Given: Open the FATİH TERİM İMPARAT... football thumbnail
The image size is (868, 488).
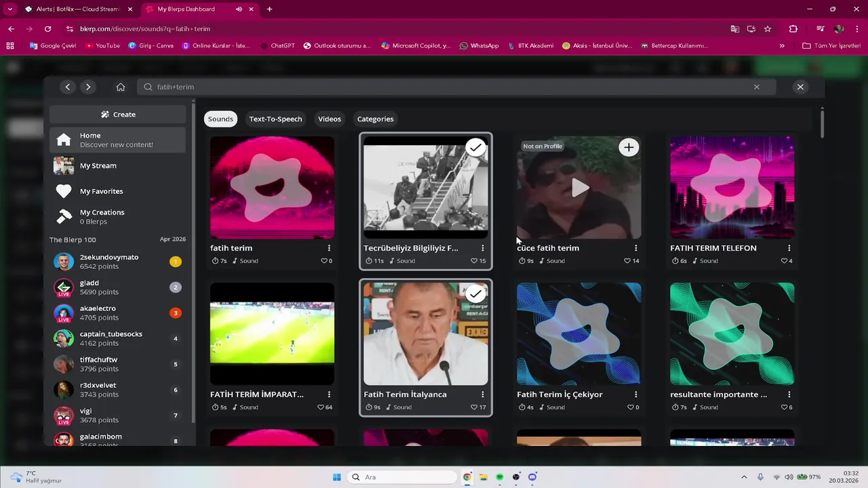Looking at the screenshot, I should [272, 334].
